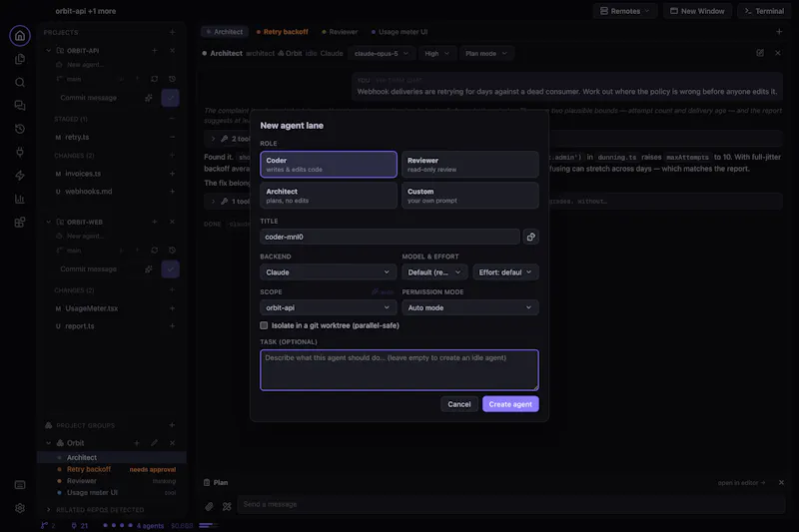Viewport: 799px width, 532px height.
Task: Open the Default model dropdown
Action: [x=434, y=272]
